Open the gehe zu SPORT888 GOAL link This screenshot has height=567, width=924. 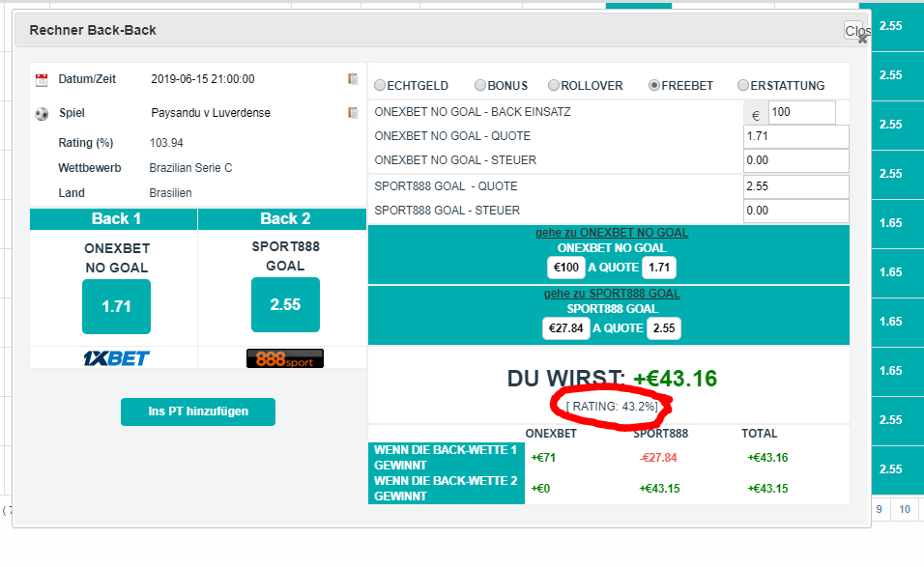(612, 294)
